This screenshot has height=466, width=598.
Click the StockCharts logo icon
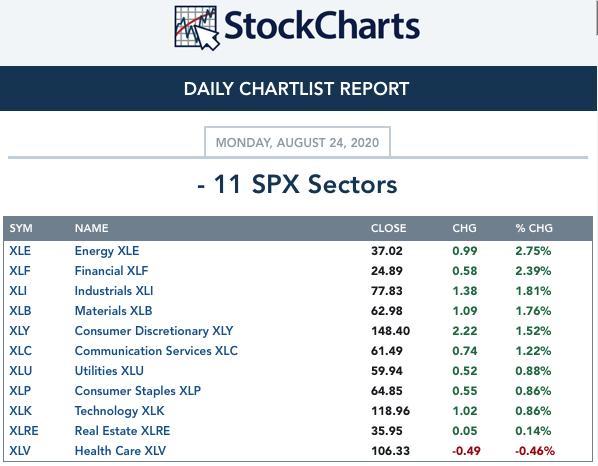tap(197, 28)
